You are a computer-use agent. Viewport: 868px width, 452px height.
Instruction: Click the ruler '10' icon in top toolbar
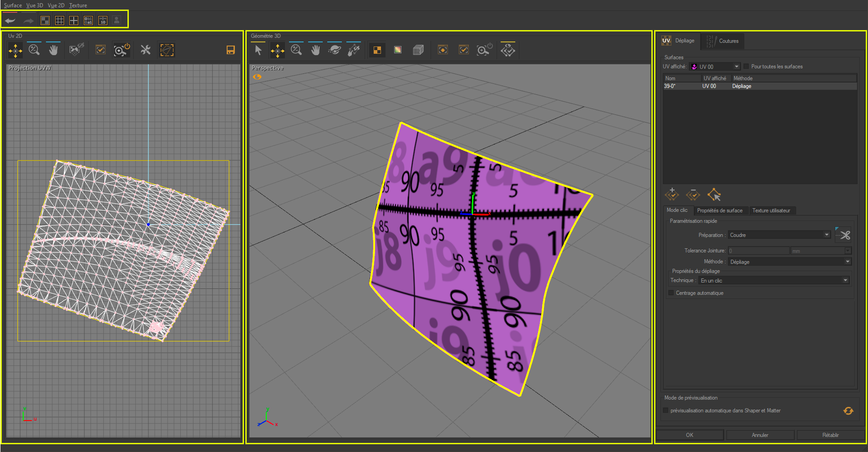(103, 20)
